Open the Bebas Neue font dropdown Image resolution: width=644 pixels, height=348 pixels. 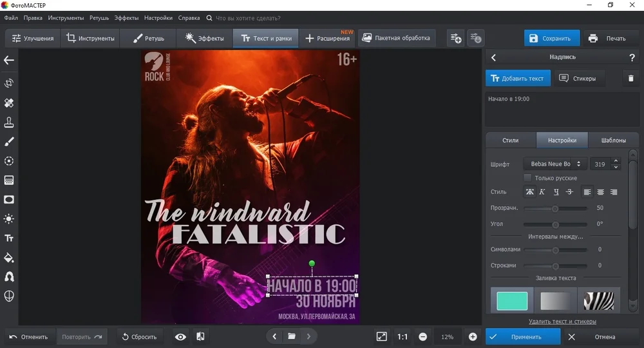tap(554, 164)
